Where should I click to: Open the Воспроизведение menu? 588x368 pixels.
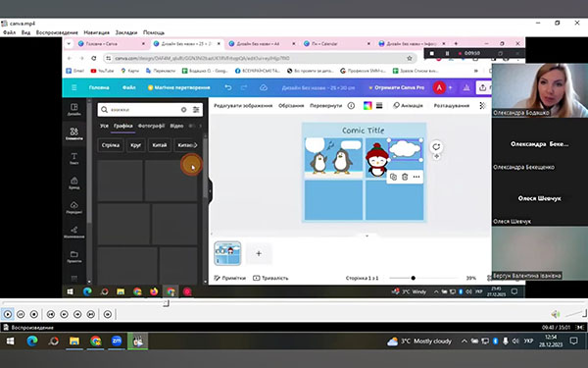[x=57, y=32]
